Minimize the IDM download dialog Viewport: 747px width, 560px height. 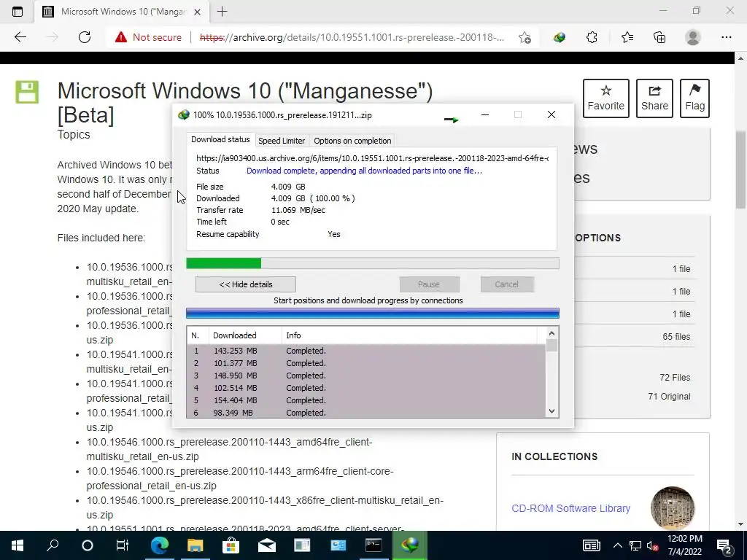pyautogui.click(x=485, y=114)
